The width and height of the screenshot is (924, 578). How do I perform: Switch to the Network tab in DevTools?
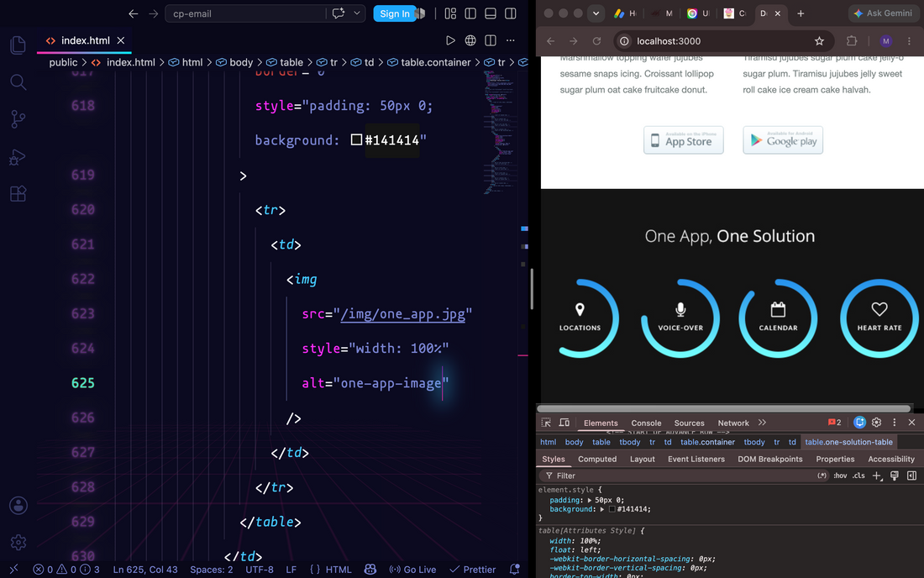click(733, 423)
